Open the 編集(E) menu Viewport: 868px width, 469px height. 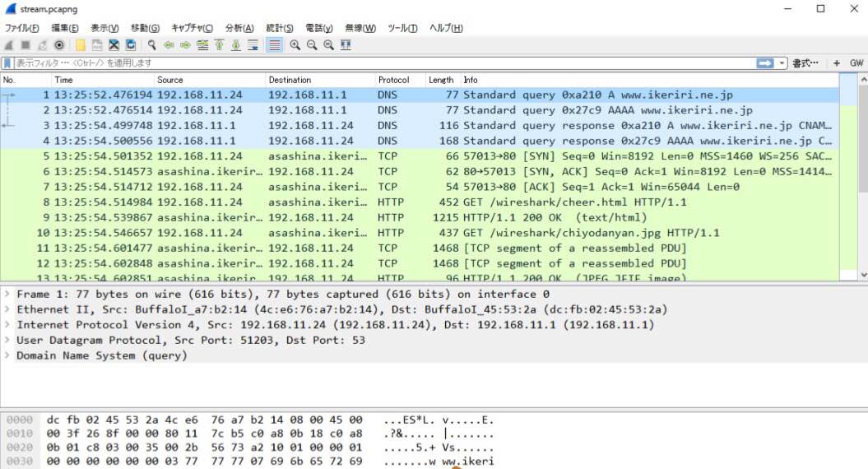click(65, 28)
